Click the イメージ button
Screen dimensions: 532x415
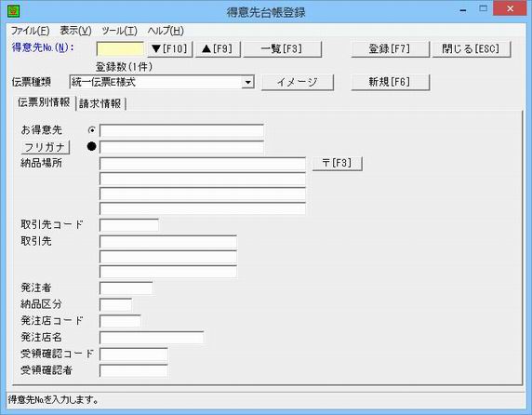click(298, 83)
